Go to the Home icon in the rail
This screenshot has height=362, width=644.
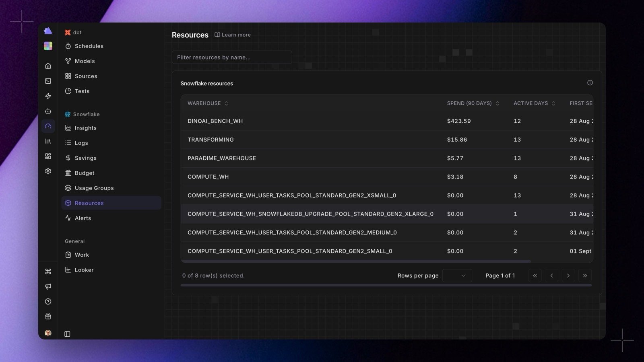coord(48,66)
